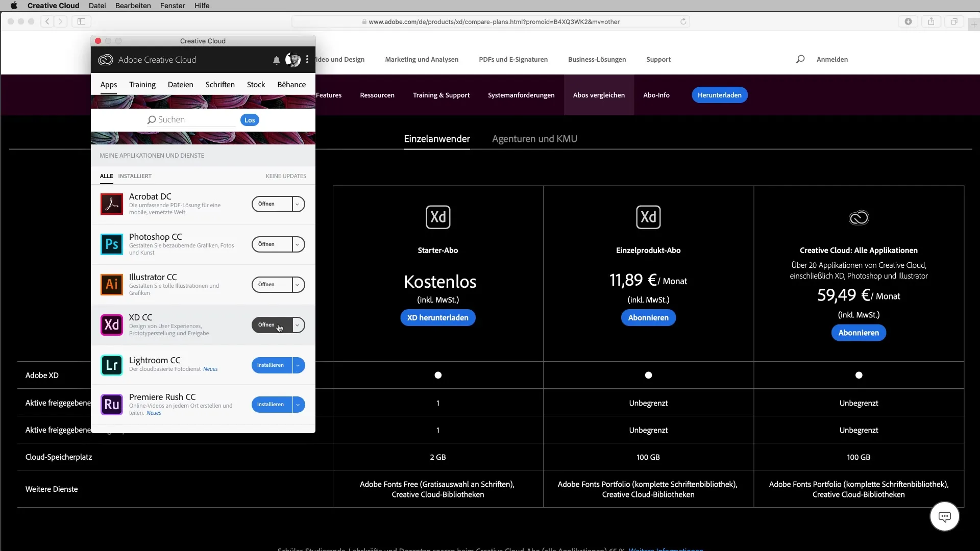Click Los search button

click(x=250, y=120)
